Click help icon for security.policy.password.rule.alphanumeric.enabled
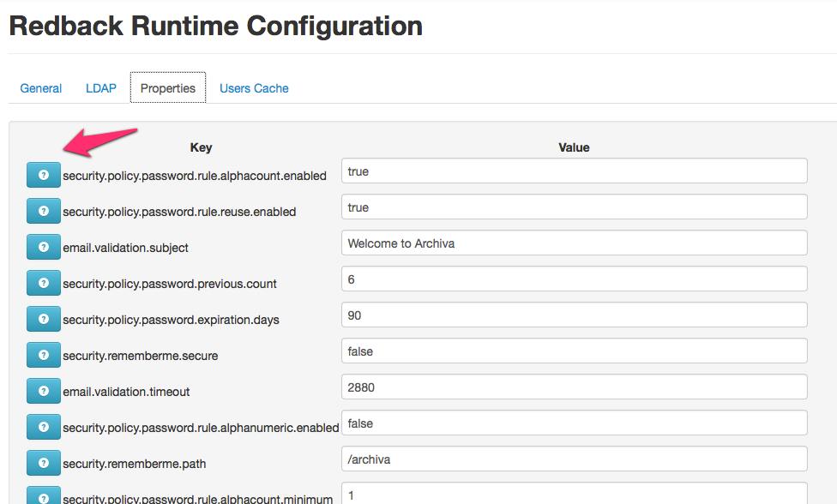The image size is (837, 504). 43,427
